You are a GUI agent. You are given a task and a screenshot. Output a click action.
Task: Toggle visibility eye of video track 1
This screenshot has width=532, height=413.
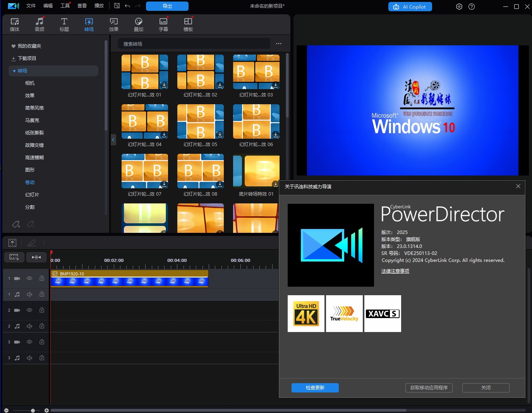pyautogui.click(x=29, y=279)
